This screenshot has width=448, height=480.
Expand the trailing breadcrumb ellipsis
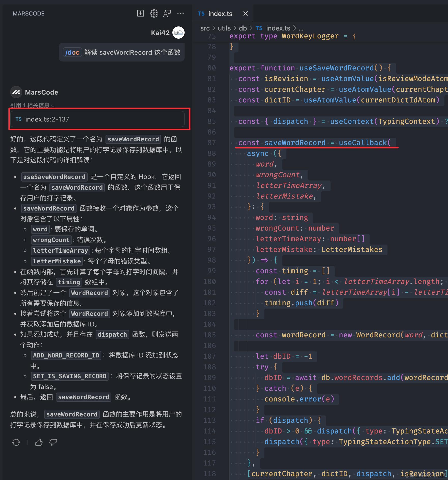[301, 28]
